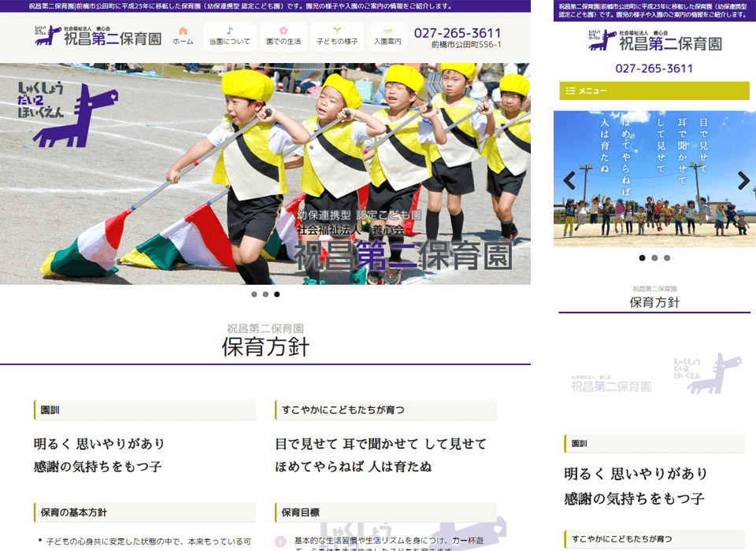Click the music note icon above 当園について

229,31
